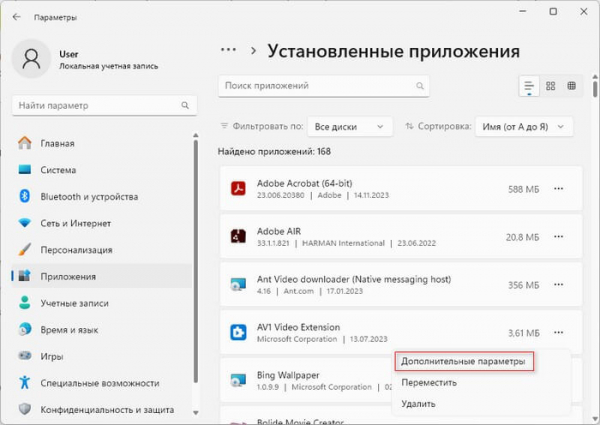
Task: Open the Все диски filter dropdown
Action: (350, 127)
